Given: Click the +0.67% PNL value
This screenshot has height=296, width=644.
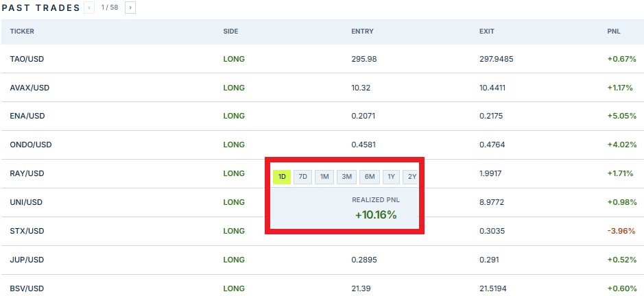Looking at the screenshot, I should click(x=622, y=59).
